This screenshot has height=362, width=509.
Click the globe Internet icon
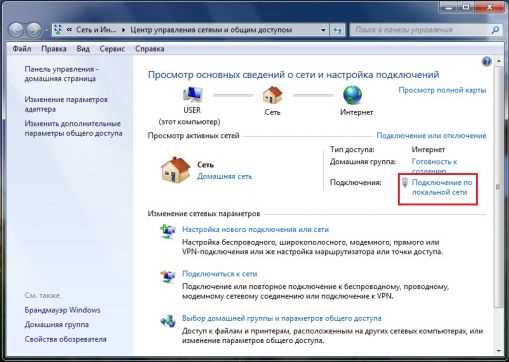point(353,95)
